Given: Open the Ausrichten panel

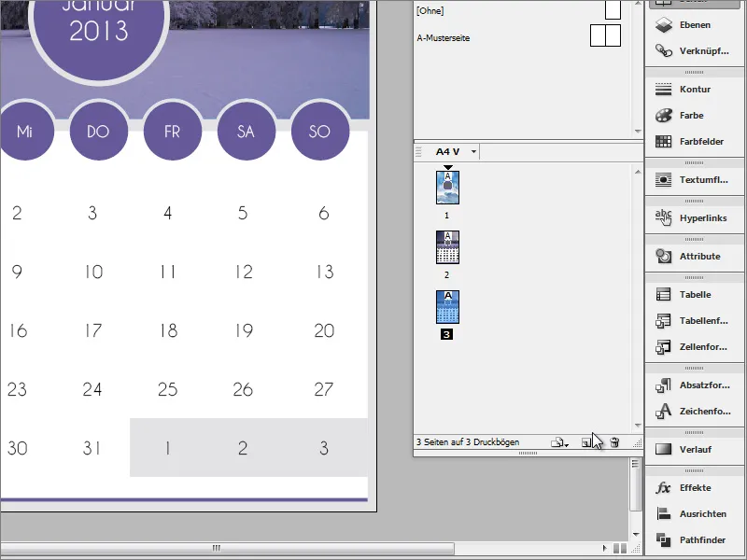Looking at the screenshot, I should 694,514.
